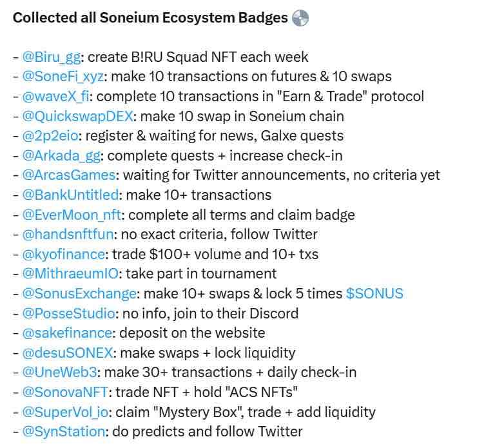Image resolution: width=486 pixels, height=448 pixels.
Task: Open the $SONUS cashtag link
Action: tap(374, 293)
